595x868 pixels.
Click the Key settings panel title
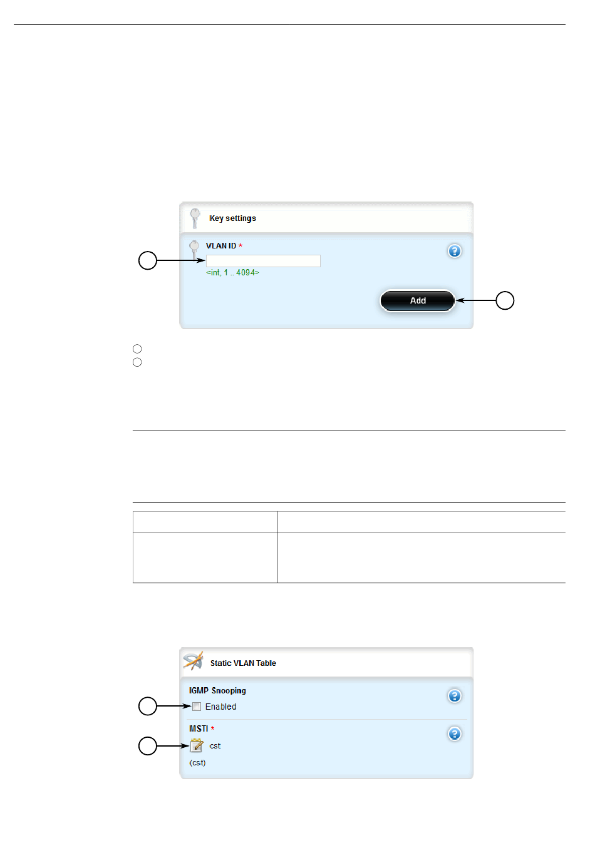coord(232,218)
